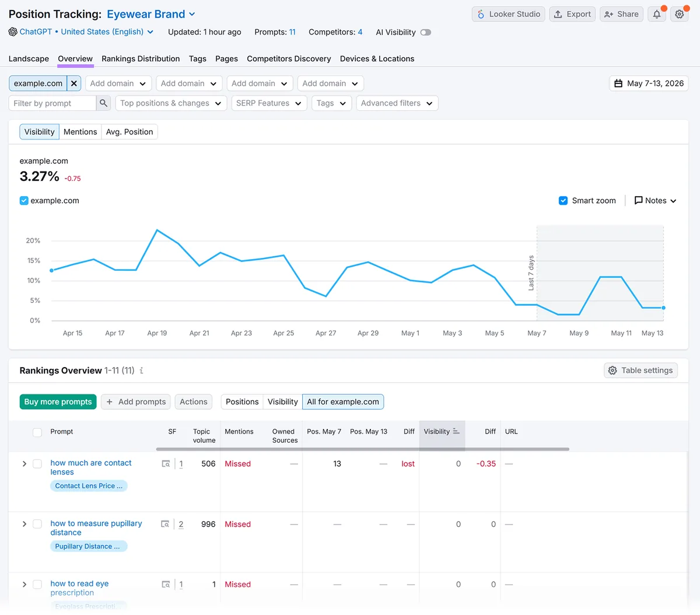Expand the 'how much are contact lenses' row
This screenshot has height=615, width=700.
click(x=24, y=464)
